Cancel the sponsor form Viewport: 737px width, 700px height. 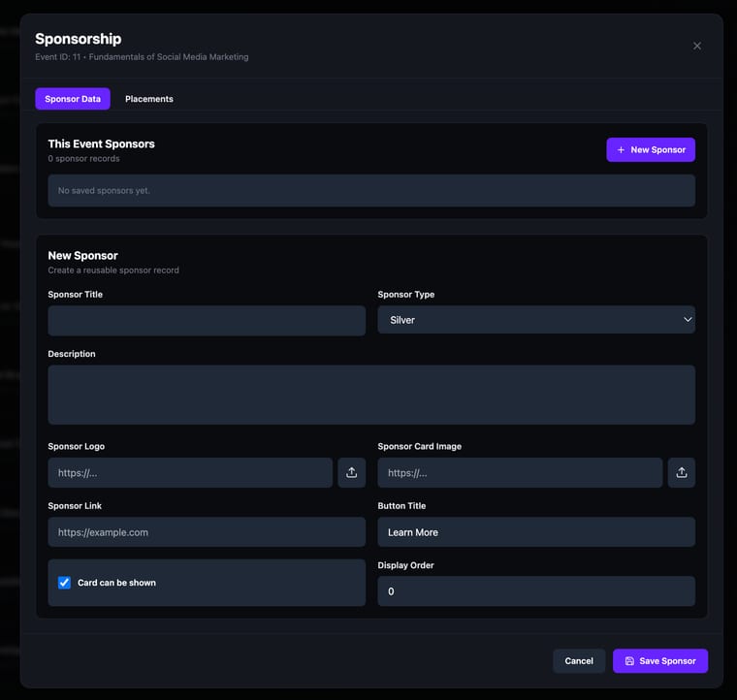point(579,661)
